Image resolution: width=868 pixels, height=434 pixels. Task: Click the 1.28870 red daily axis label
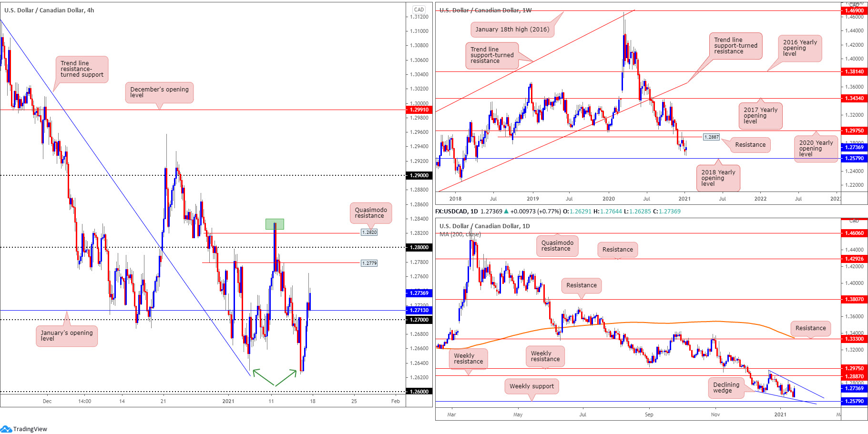854,376
